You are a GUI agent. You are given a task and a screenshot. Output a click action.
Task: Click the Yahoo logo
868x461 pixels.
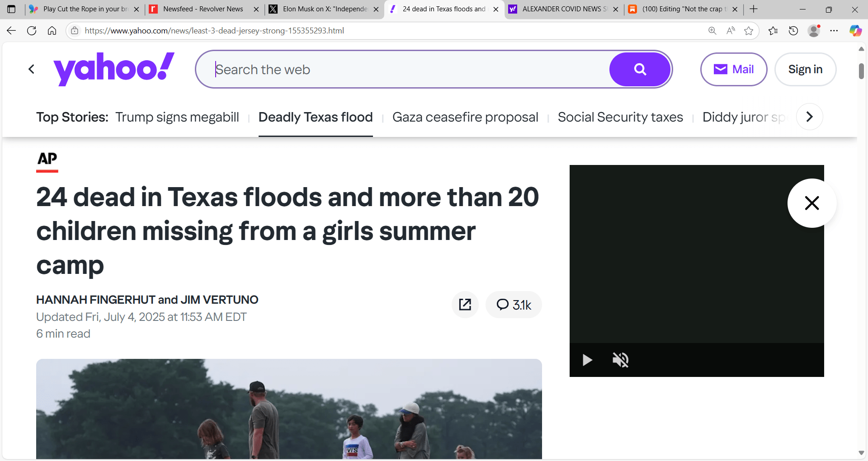pyautogui.click(x=114, y=69)
